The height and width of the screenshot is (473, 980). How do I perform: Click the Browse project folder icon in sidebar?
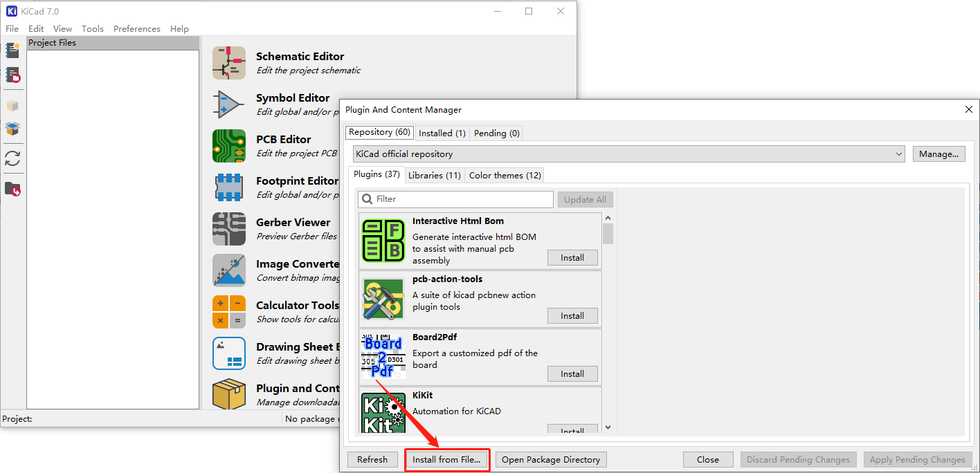pos(12,188)
